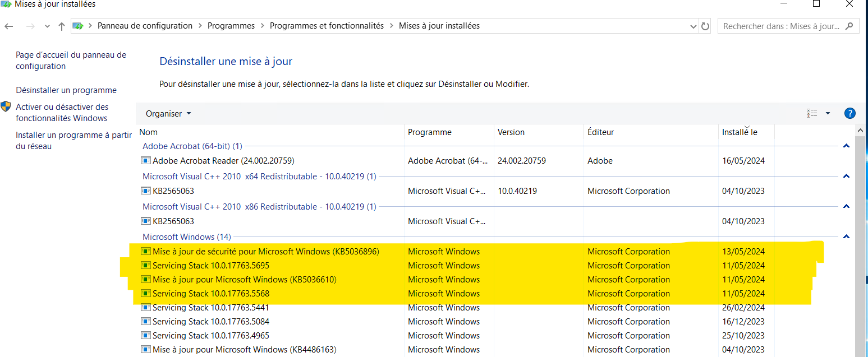Change the view with the view icon
868x357 pixels.
pyautogui.click(x=812, y=113)
